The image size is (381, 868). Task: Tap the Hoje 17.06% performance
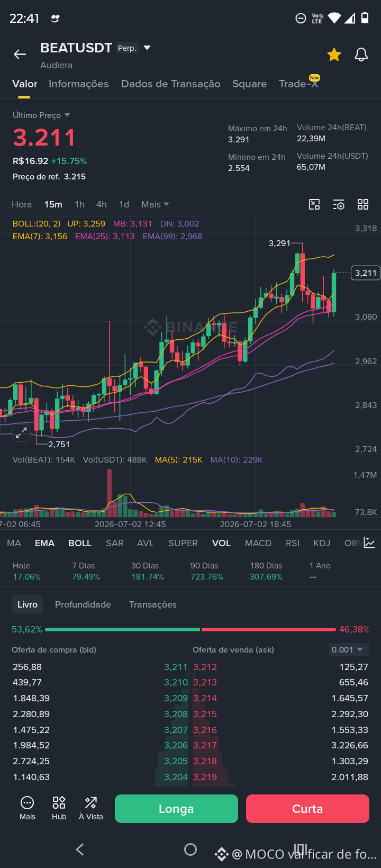pos(26,571)
